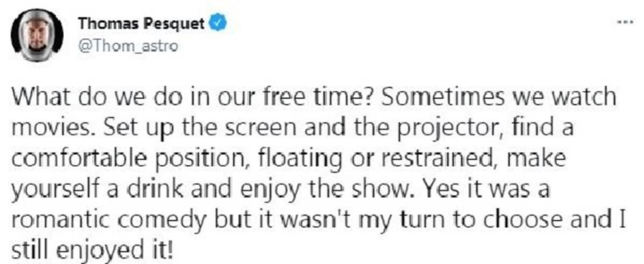Viewport: 644px width, 264px height.
Task: Open the @Thom_astro handle link
Action: [127, 46]
